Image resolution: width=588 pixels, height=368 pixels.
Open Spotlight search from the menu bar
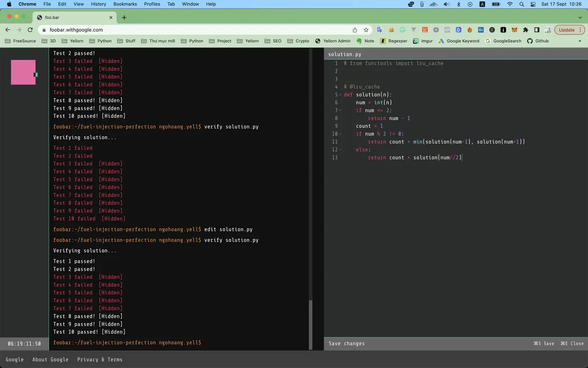click(521, 4)
